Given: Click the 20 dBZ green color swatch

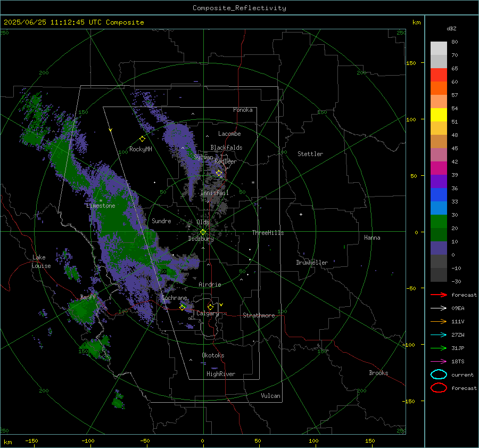Looking at the screenshot, I should coord(439,222).
